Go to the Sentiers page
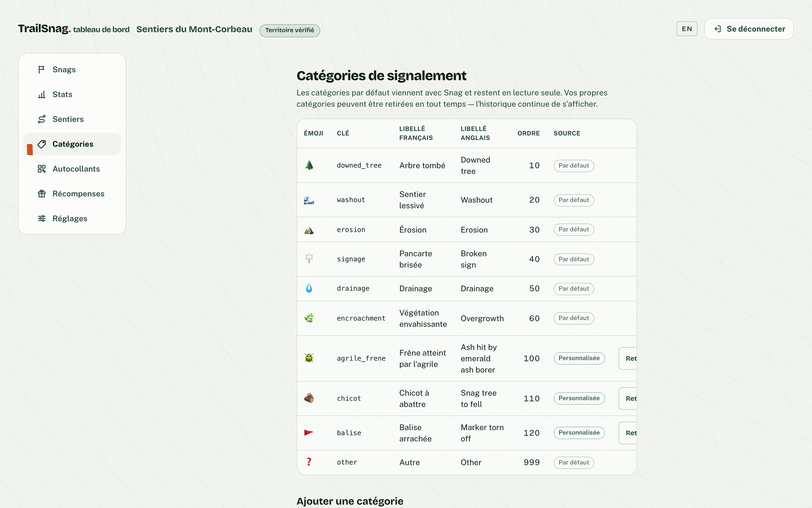Image resolution: width=812 pixels, height=508 pixels. coord(72,119)
